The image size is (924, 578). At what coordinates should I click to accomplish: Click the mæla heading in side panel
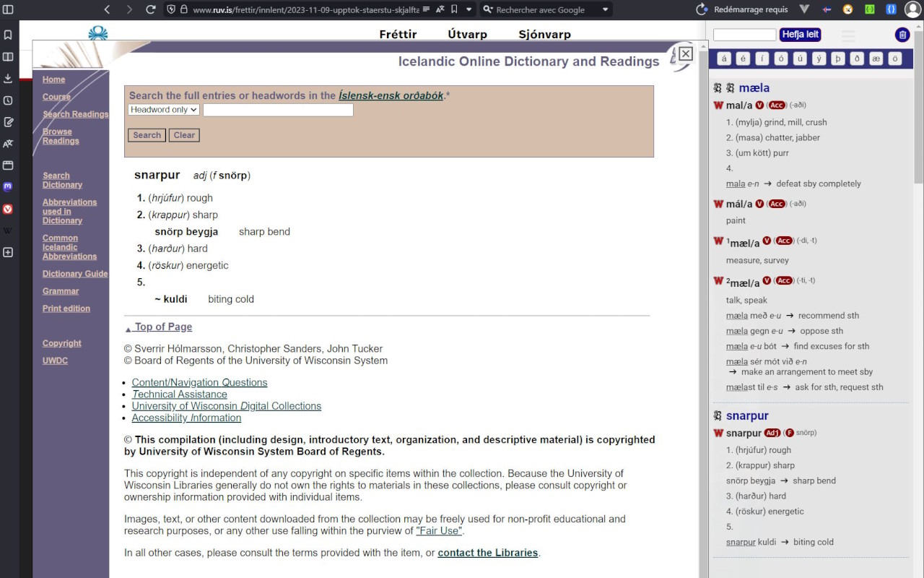click(754, 87)
